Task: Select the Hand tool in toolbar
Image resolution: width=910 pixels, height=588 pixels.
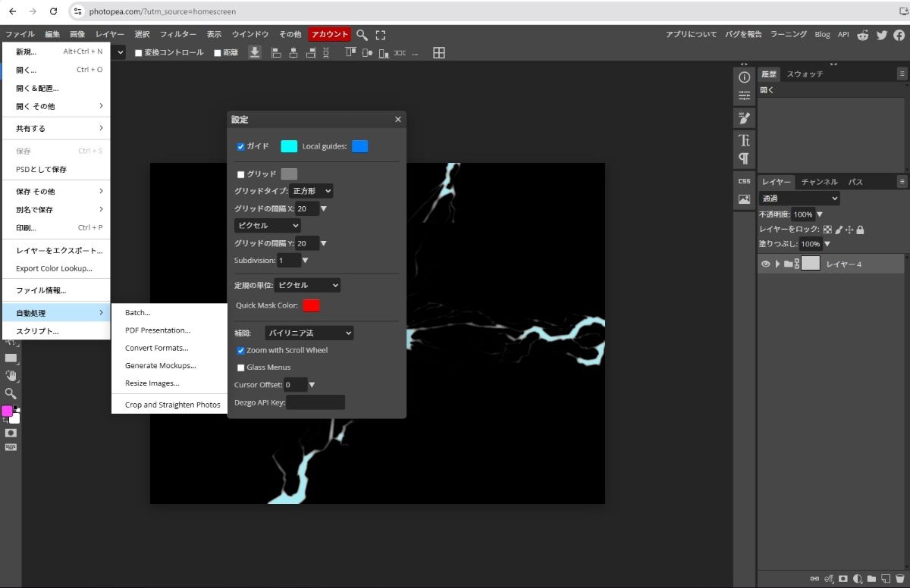Action: (11, 376)
